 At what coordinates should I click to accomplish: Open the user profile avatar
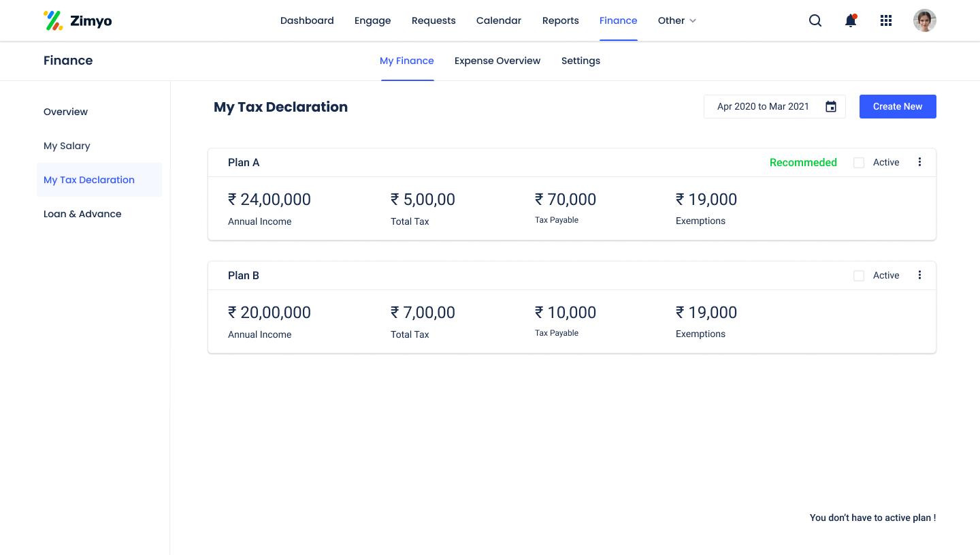[x=924, y=20]
